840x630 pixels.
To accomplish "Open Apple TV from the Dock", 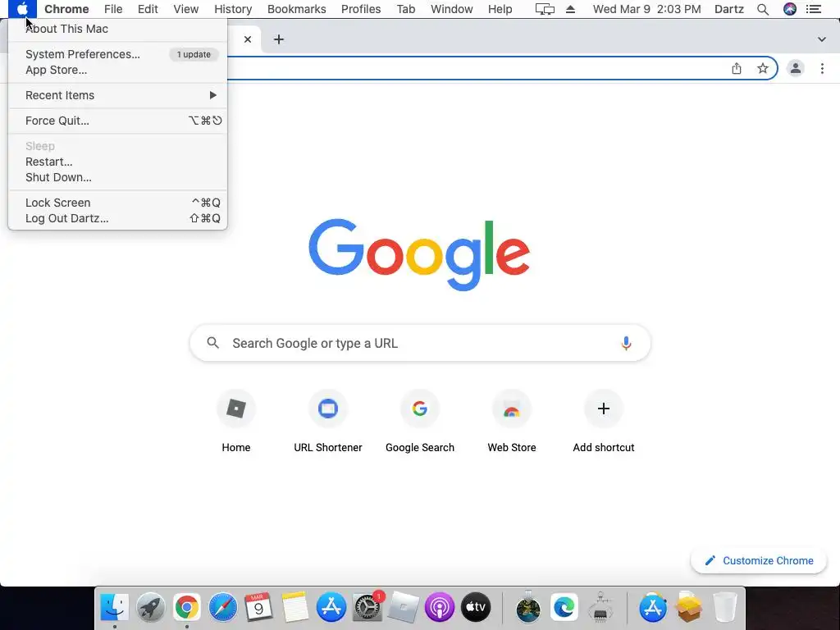I will tap(476, 608).
